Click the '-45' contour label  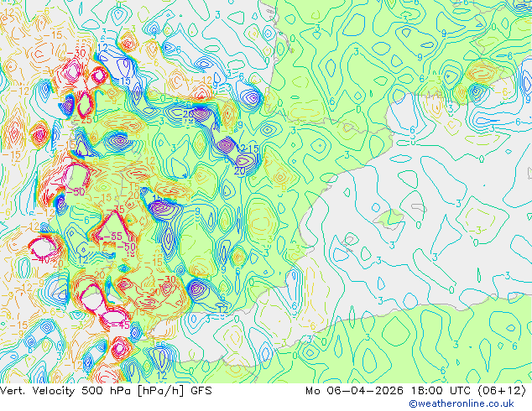click(120, 325)
